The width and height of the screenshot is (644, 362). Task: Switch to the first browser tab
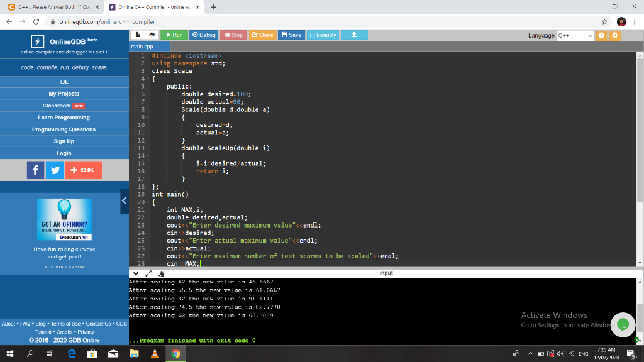tap(54, 7)
